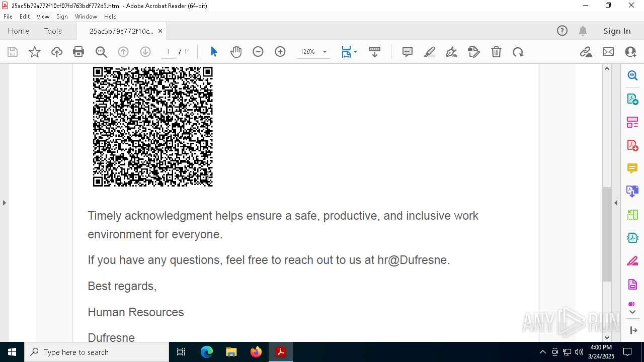Viewport: 644px width, 362px height.
Task: Open the find text tool
Action: pyautogui.click(x=101, y=52)
